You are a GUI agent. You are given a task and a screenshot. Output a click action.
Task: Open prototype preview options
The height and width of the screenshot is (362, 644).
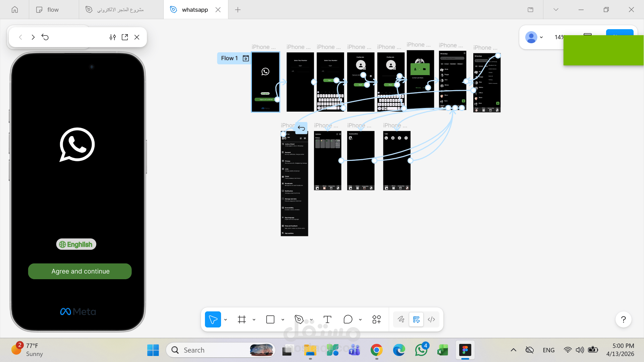(x=113, y=37)
